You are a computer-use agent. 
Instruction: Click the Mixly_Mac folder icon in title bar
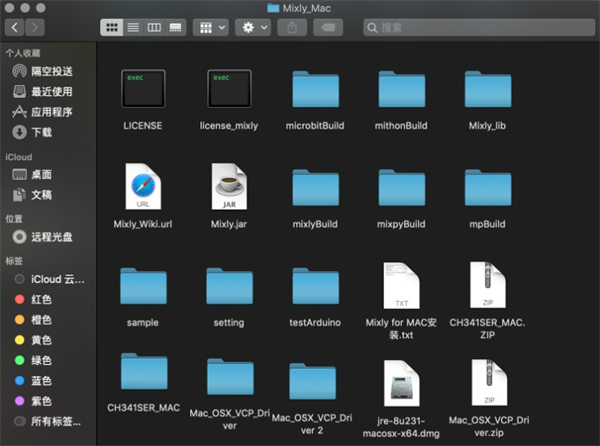click(x=273, y=8)
